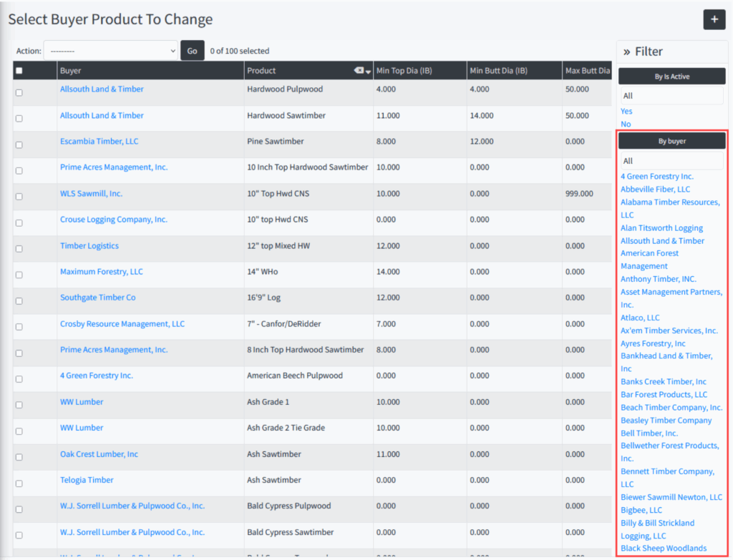Toggle sort order arrow in Product column

pos(369,72)
